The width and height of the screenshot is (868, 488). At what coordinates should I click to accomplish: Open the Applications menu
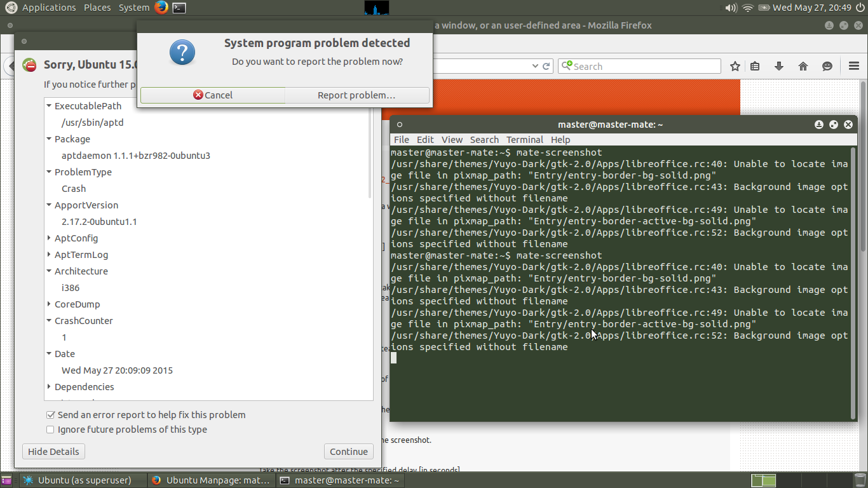pyautogui.click(x=49, y=8)
